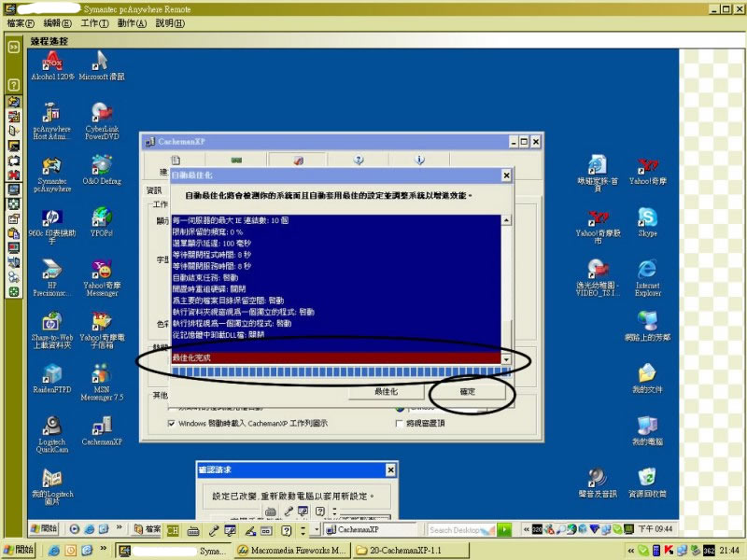Toggle Windows 啟動時載入 CachemanXP 工作列圖示 checkbox
Viewport: 747px width, 560px height.
pyautogui.click(x=172, y=424)
